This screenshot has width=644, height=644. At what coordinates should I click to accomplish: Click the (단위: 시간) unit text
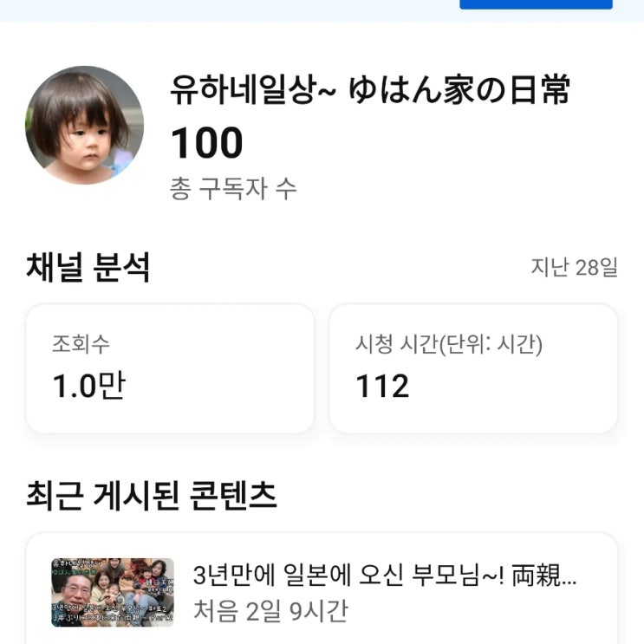click(491, 344)
